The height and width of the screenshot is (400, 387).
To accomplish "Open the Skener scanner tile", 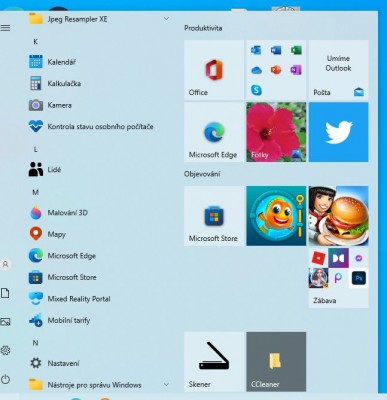I will (x=214, y=361).
